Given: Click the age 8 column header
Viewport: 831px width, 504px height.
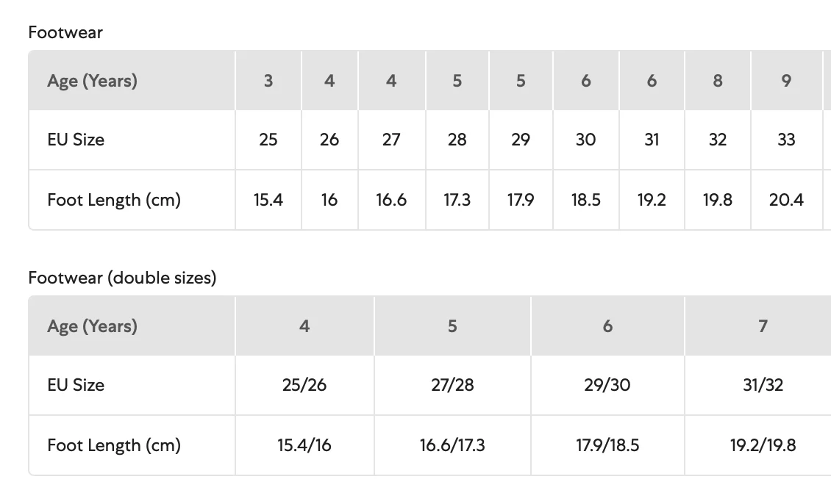Looking at the screenshot, I should pos(718,81).
